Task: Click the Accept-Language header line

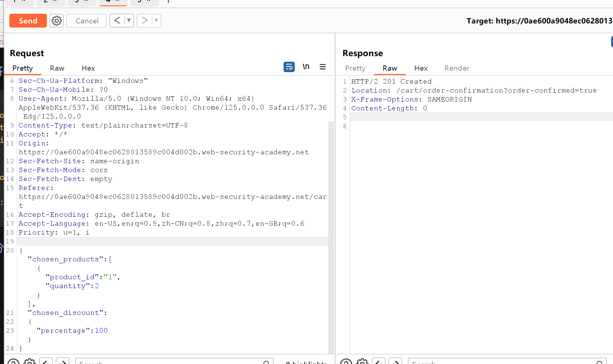Action: 162,223
